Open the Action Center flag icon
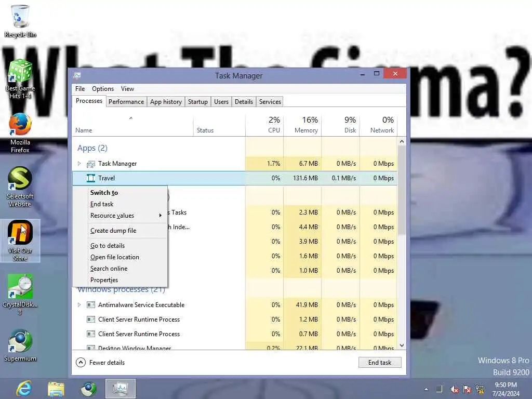This screenshot has width=532, height=399. click(x=467, y=390)
